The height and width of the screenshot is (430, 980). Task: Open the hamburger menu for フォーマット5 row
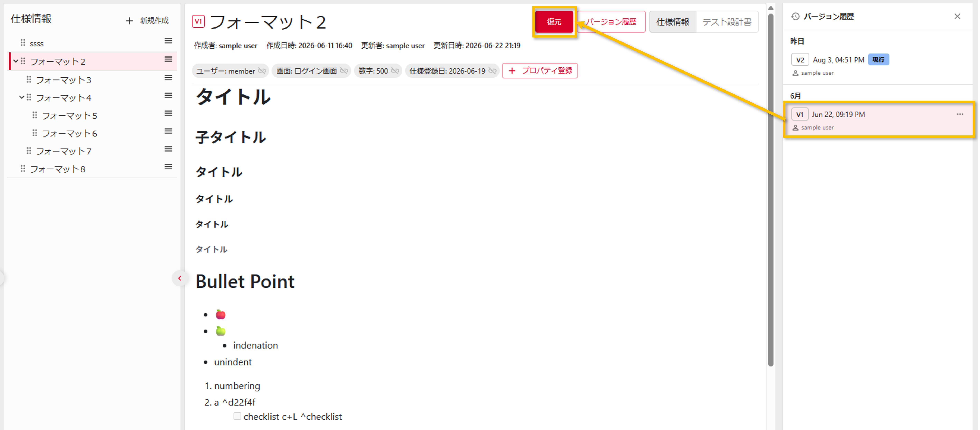click(x=168, y=113)
